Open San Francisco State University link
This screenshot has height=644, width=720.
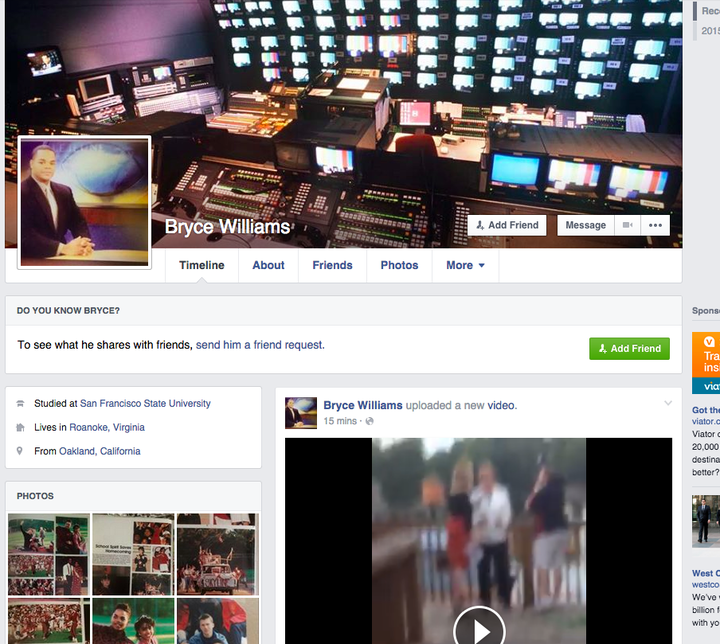[145, 404]
